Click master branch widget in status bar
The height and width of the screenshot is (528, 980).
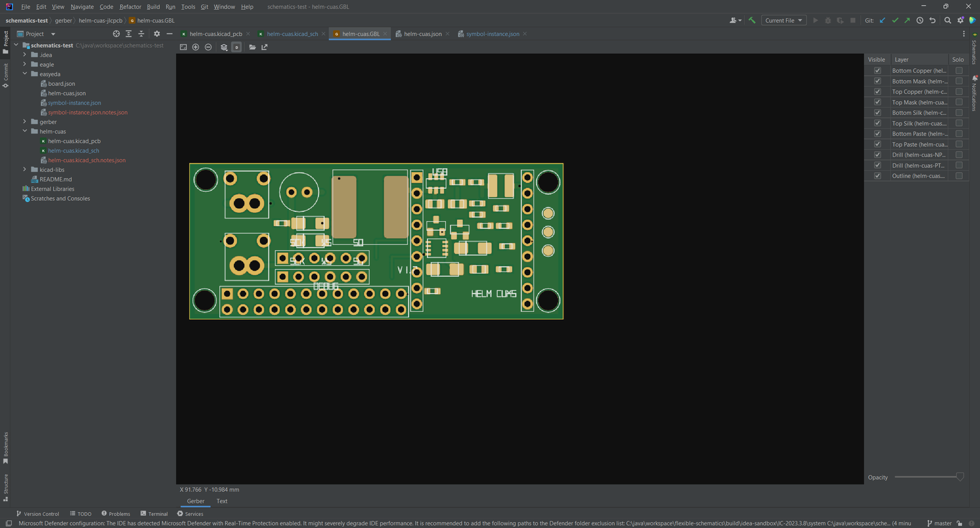940,523
